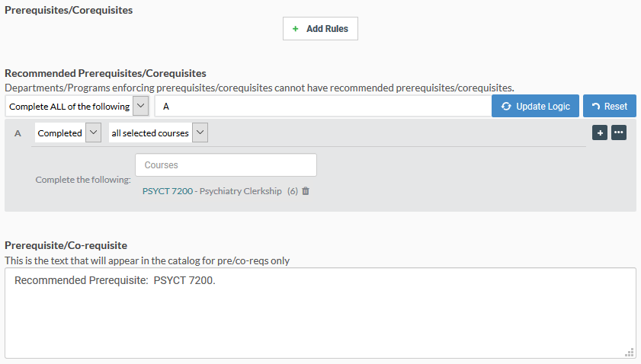The width and height of the screenshot is (641, 364).
Task: Click the green plus icon beside Add Rules
Action: [x=295, y=29]
